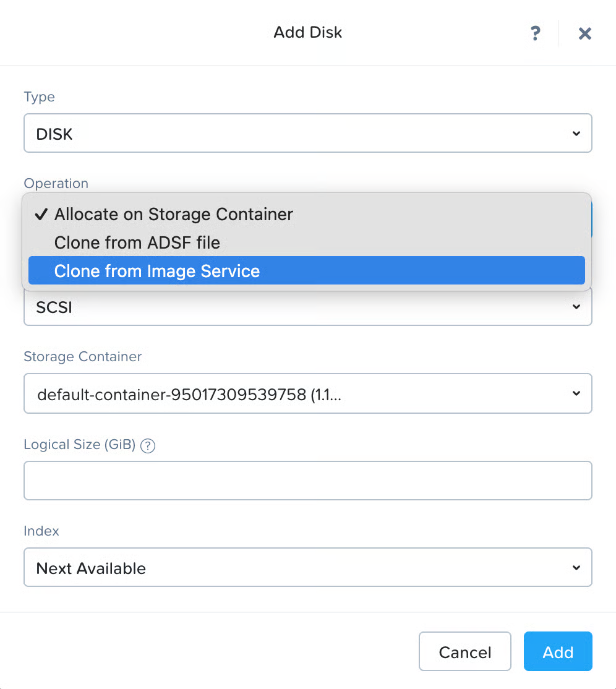Viewport: 616px width, 689px height.
Task: Click the Type field label
Action: pyautogui.click(x=39, y=97)
